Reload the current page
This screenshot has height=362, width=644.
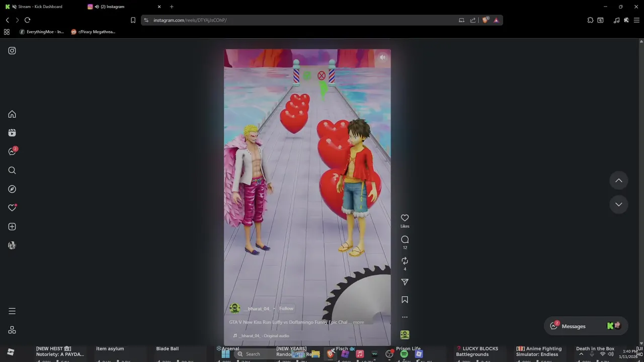pos(27,20)
